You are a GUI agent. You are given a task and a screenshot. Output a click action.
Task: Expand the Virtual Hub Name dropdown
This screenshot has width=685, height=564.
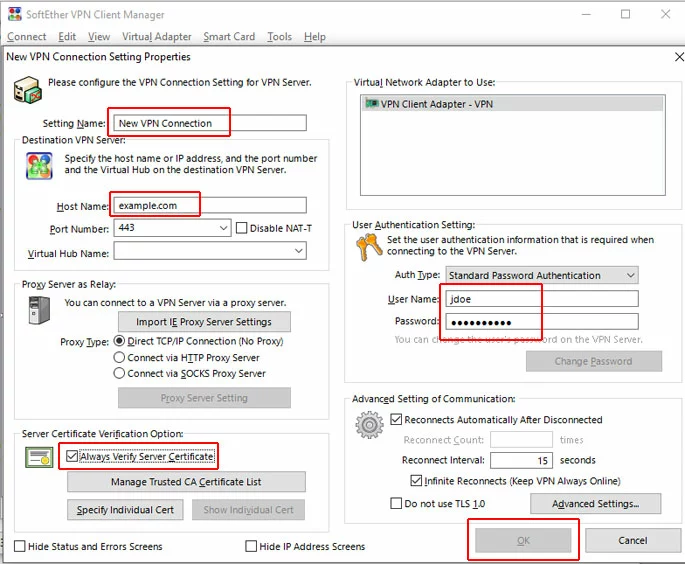point(297,253)
